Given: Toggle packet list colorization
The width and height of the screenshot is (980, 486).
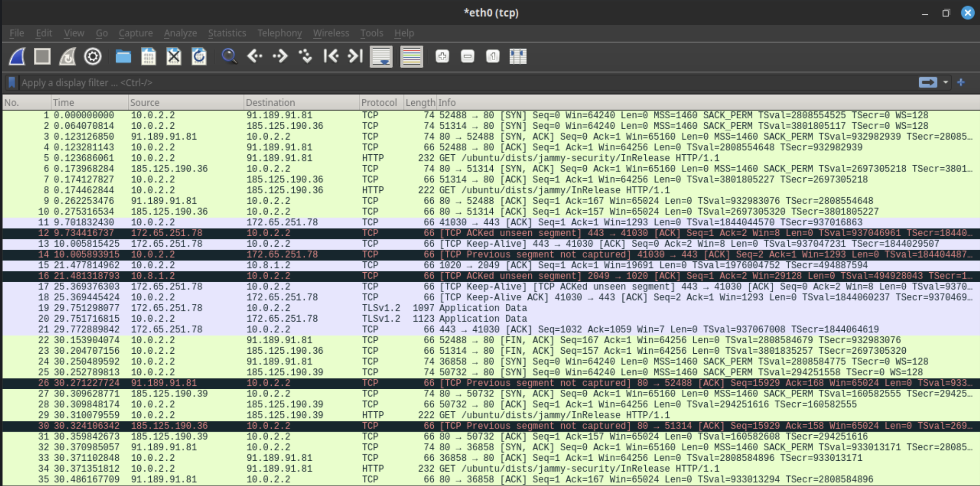Looking at the screenshot, I should coord(412,56).
